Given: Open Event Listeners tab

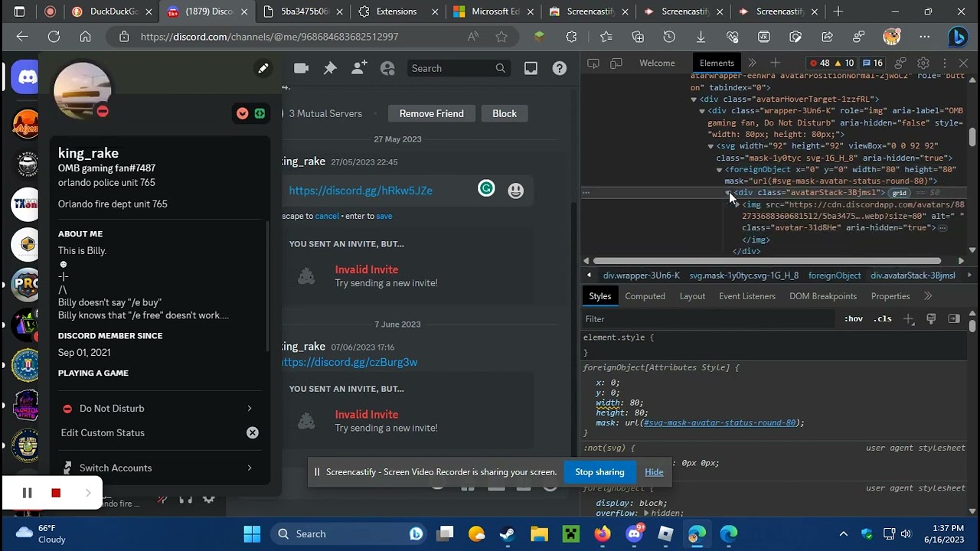Looking at the screenshot, I should coord(749,296).
